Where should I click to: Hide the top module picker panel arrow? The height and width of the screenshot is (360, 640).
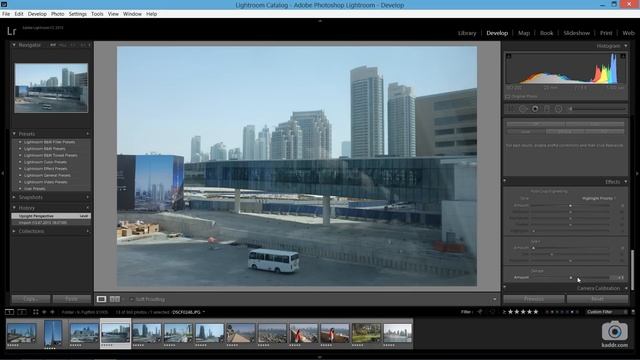click(x=320, y=20)
